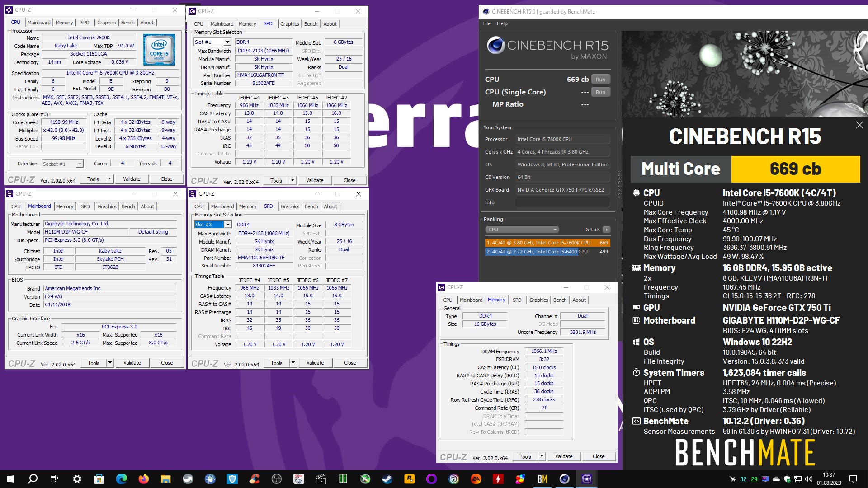Open Settings gear on the taskbar

[77, 479]
